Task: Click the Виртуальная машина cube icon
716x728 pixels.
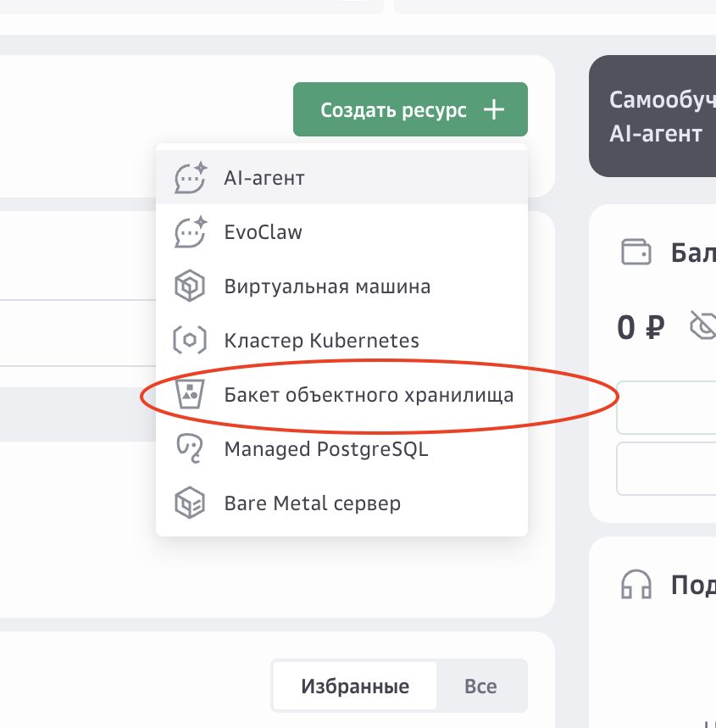Action: pos(190,286)
